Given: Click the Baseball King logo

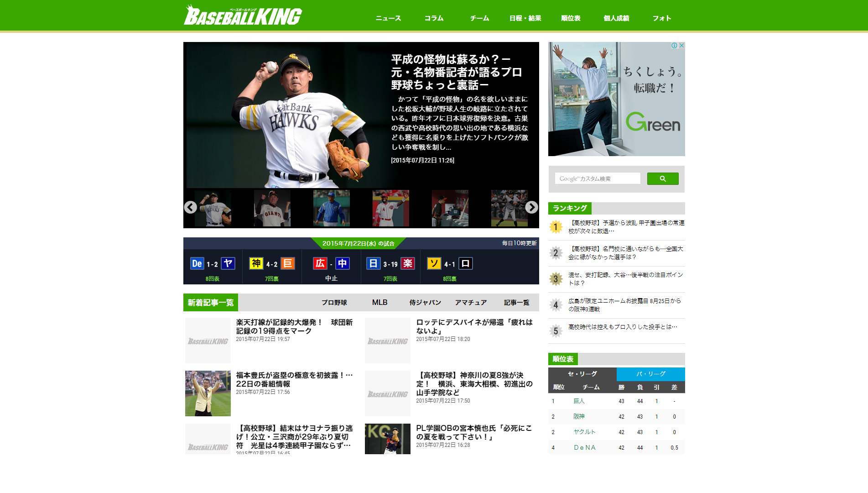Looking at the screenshot, I should pos(243,16).
